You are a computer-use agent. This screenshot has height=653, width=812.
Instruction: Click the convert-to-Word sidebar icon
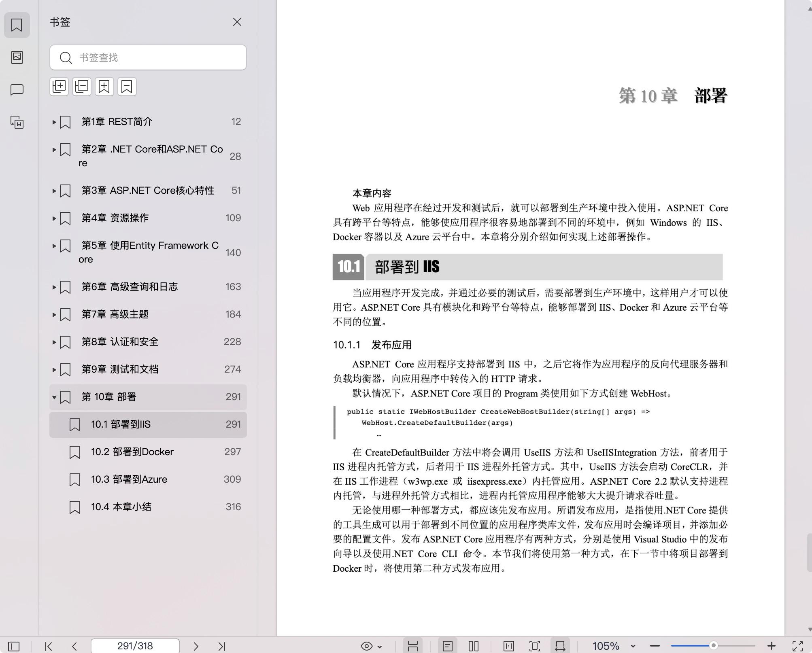[x=17, y=122]
